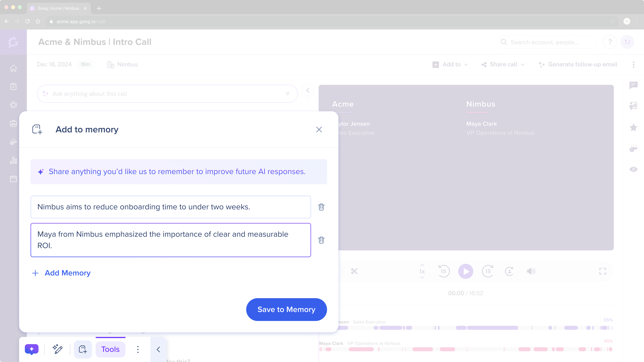Image resolution: width=644 pixels, height=362 pixels.
Task: Open conversations icon in sidebar
Action: click(x=13, y=105)
